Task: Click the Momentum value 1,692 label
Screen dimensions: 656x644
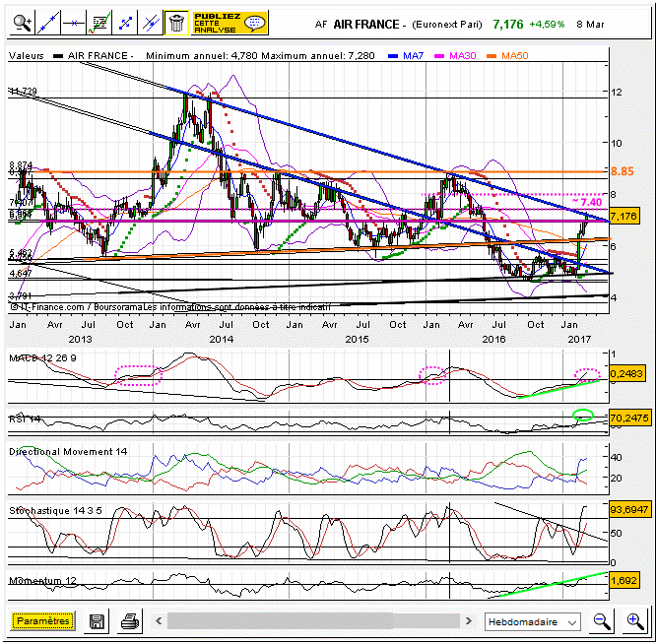Action: point(623,580)
